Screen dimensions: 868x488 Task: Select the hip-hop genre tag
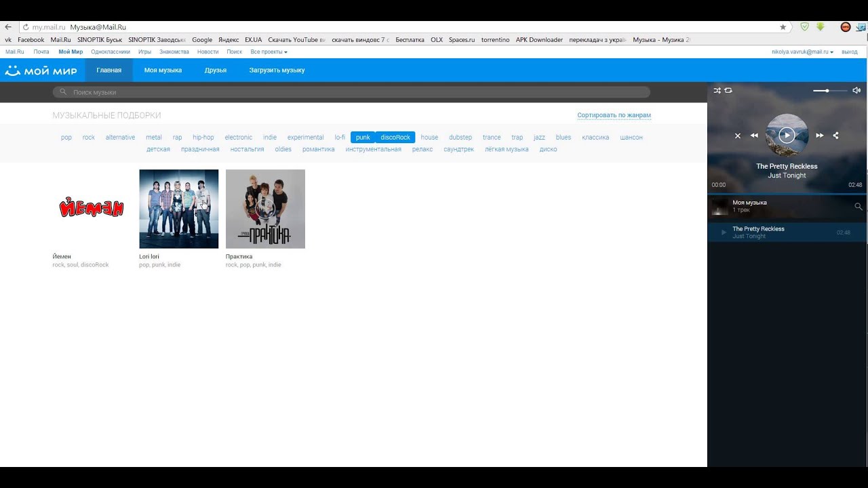[203, 138]
